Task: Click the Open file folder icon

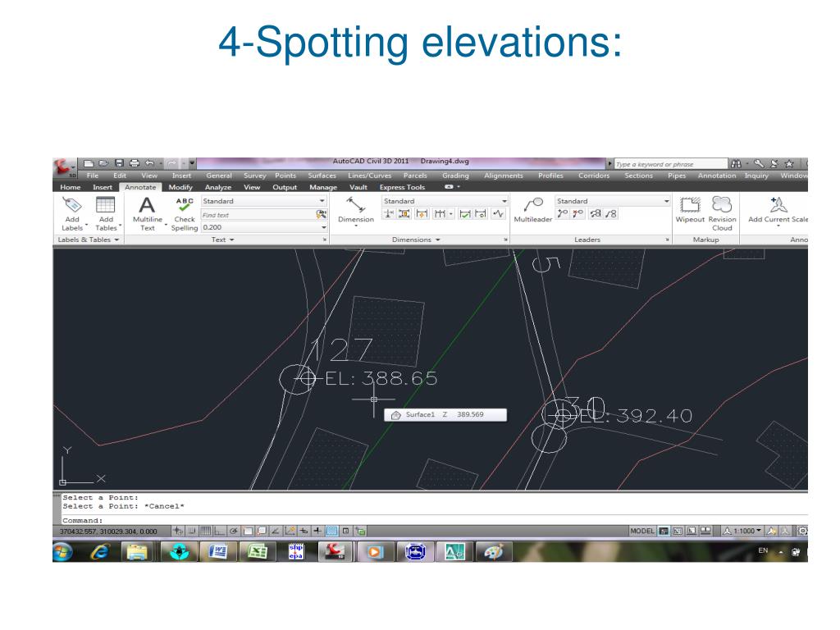Action: (103, 163)
